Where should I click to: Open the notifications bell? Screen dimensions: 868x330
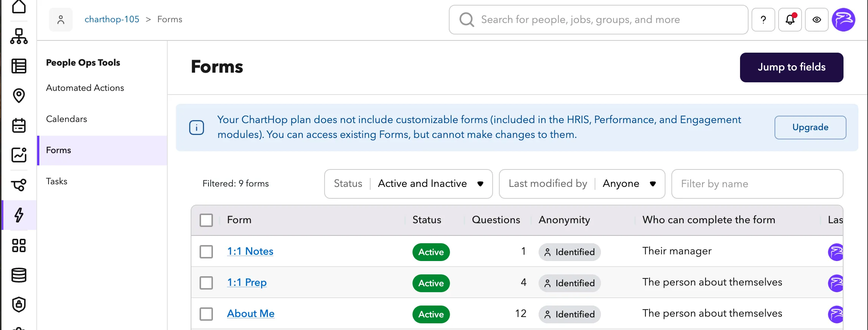790,20
